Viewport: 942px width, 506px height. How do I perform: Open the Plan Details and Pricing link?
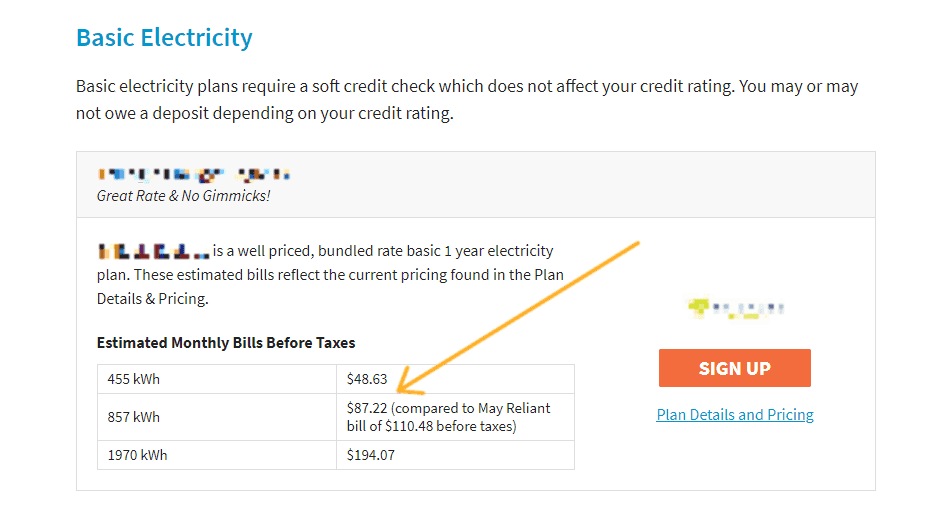click(735, 415)
